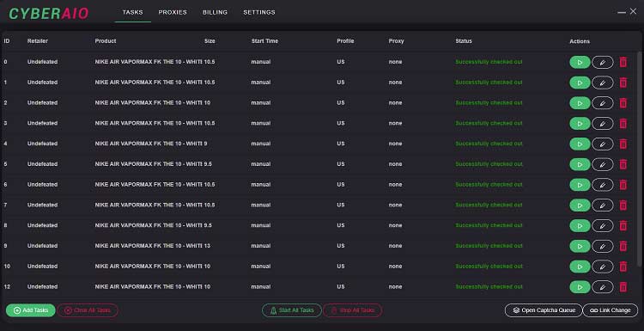644x331 pixels.
Task: Edit task 2 using the pencil icon
Action: click(603, 103)
